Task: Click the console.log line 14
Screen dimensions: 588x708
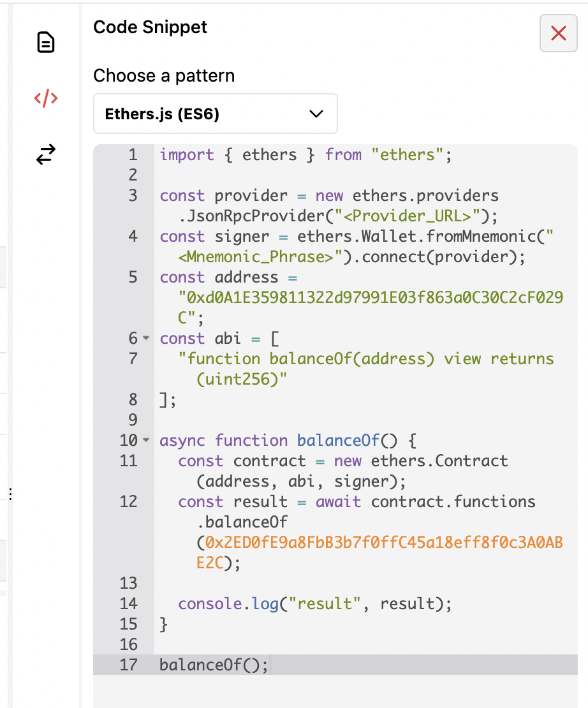Action: [x=315, y=603]
